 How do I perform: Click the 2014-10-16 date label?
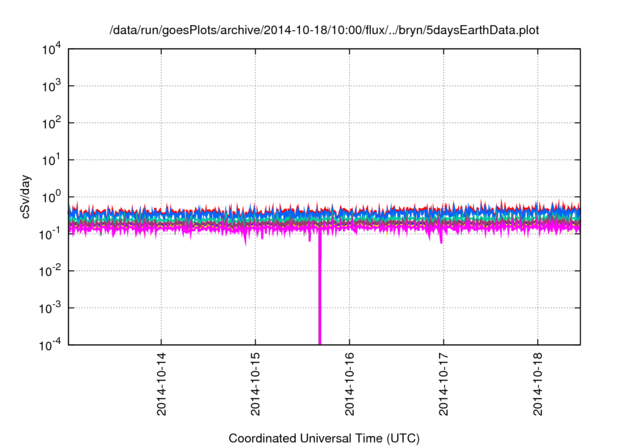click(x=350, y=384)
